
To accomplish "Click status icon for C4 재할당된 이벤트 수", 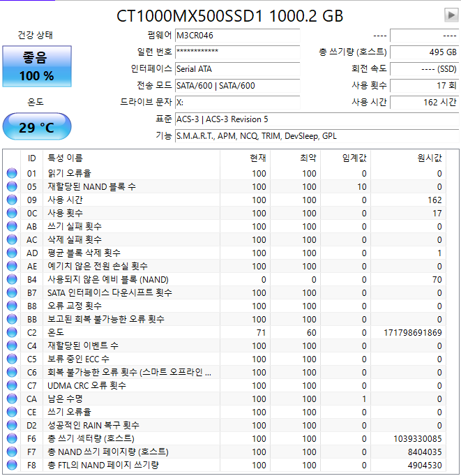I will 12,345.
